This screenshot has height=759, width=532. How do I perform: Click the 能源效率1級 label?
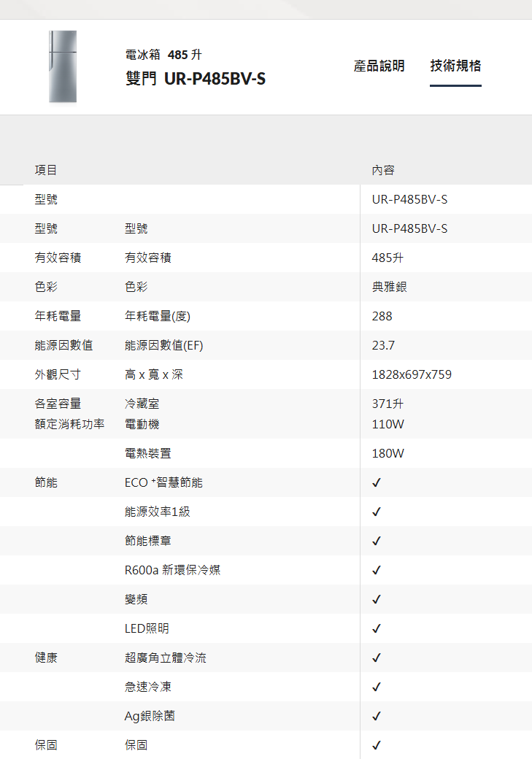click(158, 512)
